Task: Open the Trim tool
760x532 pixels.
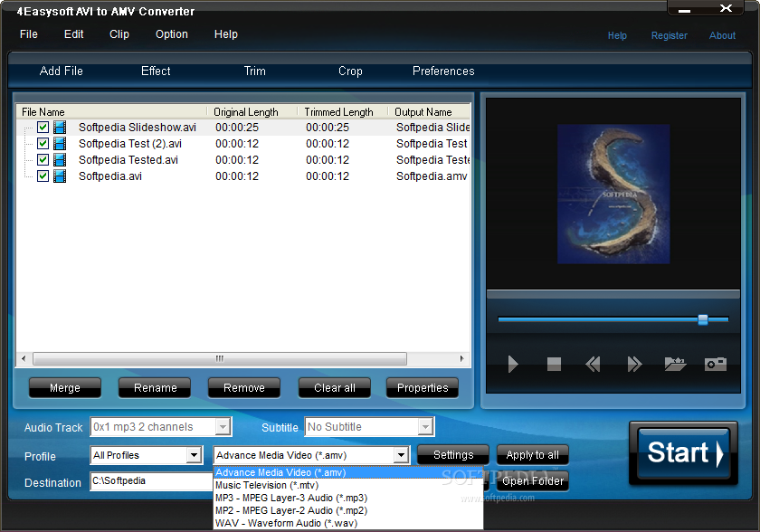Action: click(254, 71)
